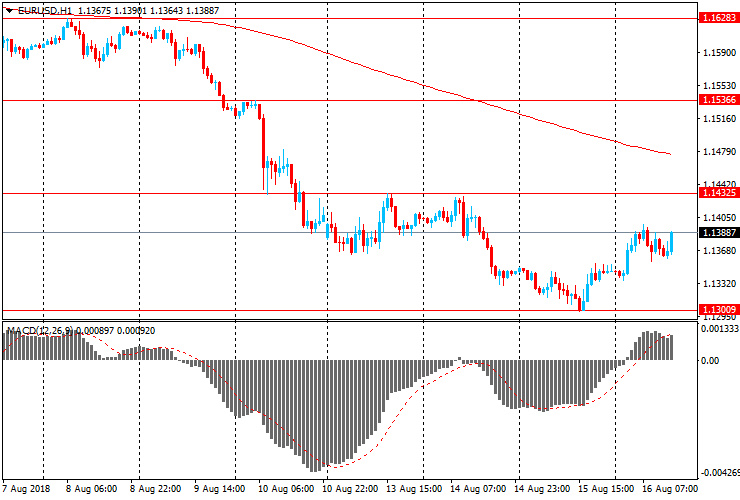Click the 1.13320 price axis value

pos(719,284)
